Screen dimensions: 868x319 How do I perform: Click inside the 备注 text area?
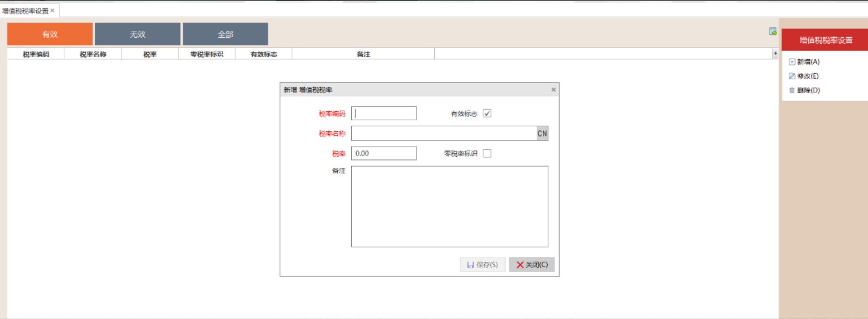[449, 206]
